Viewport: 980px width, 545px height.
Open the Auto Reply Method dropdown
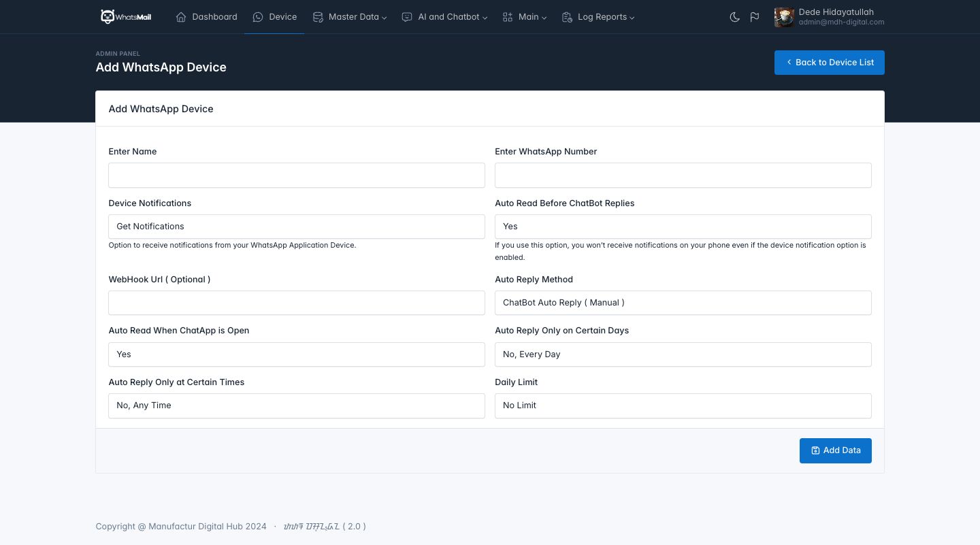[x=683, y=303]
